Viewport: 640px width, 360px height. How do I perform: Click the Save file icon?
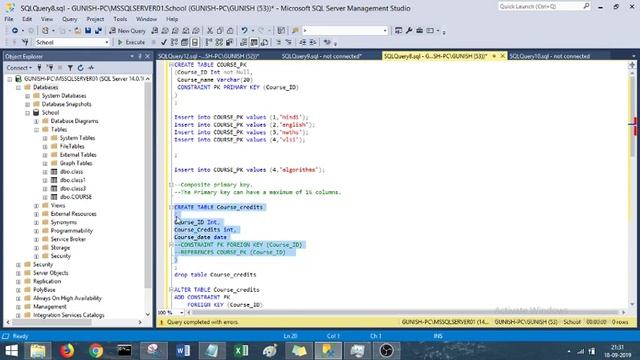(x=88, y=31)
